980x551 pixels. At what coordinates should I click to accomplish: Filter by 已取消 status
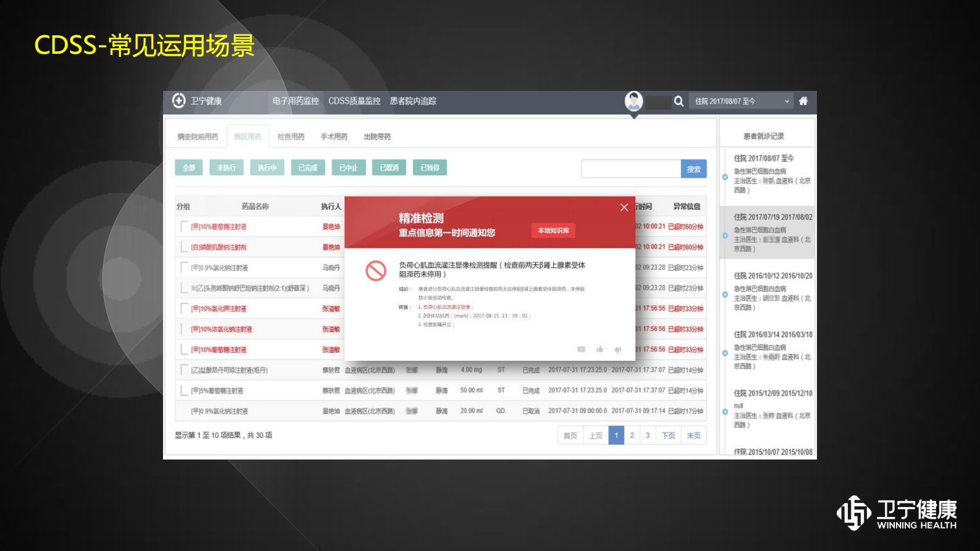coord(389,167)
